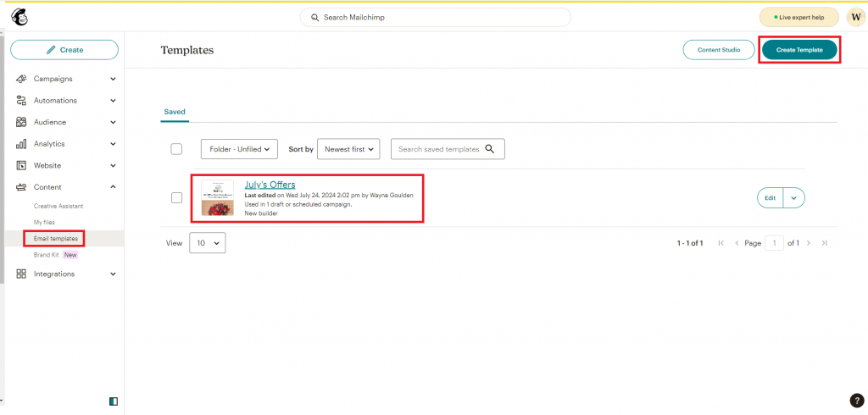The image size is (868, 415).
Task: Check the July's Offers template checkbox
Action: (x=176, y=198)
